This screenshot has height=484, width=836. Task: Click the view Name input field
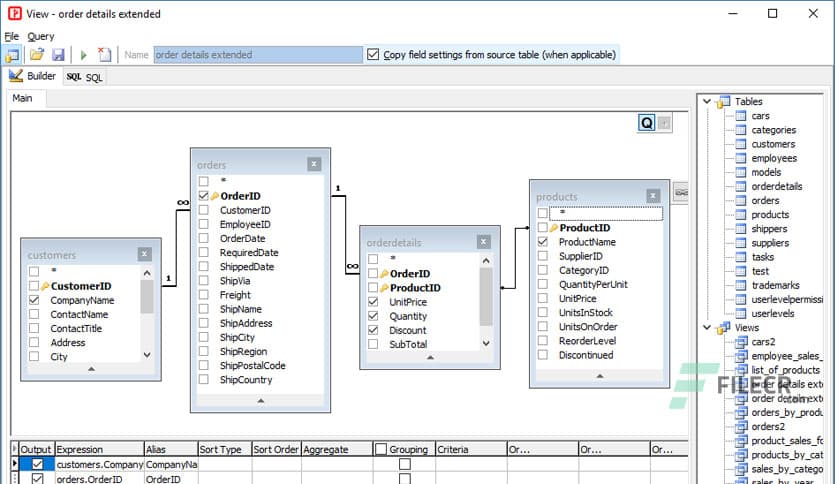point(258,54)
